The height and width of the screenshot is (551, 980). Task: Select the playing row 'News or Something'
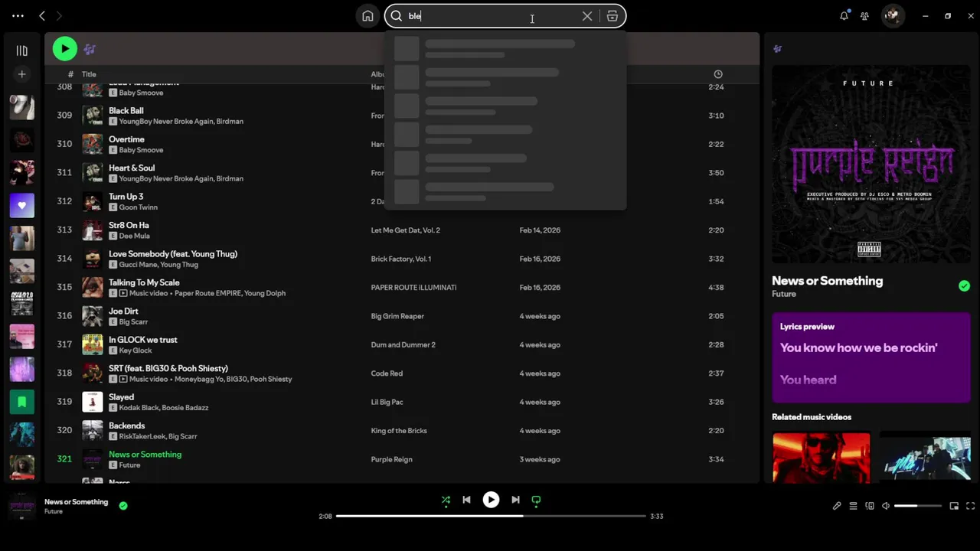[402, 459]
